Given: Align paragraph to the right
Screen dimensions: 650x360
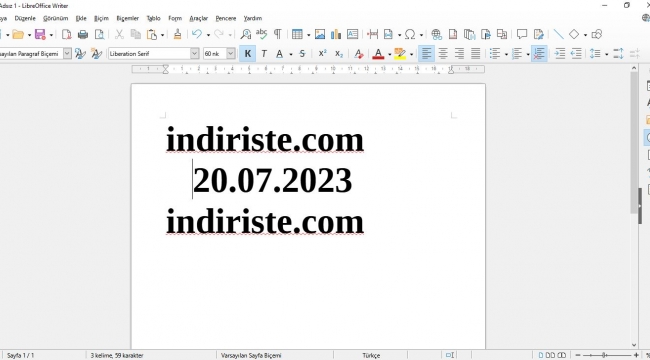Looking at the screenshot, I should tap(459, 54).
